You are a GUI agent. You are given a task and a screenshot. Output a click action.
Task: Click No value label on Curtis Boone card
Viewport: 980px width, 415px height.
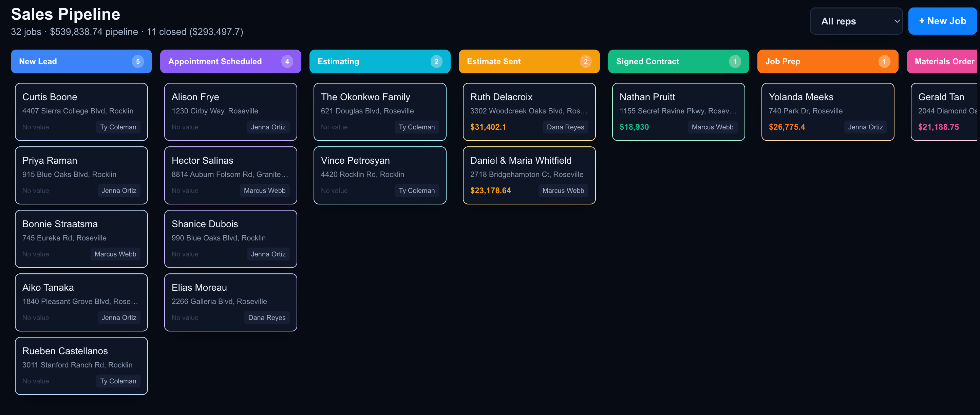pyautogui.click(x=36, y=127)
